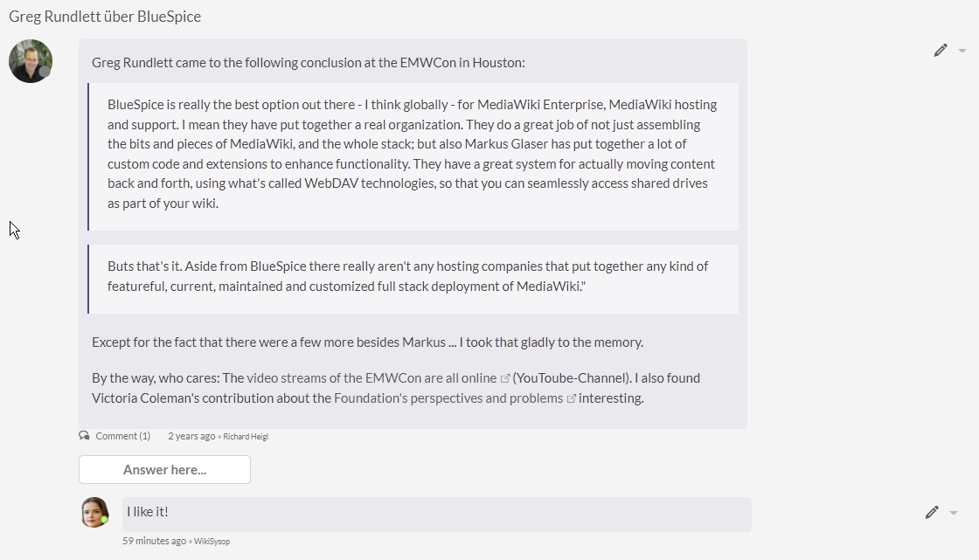Open the WikiSysop user link

coord(212,542)
